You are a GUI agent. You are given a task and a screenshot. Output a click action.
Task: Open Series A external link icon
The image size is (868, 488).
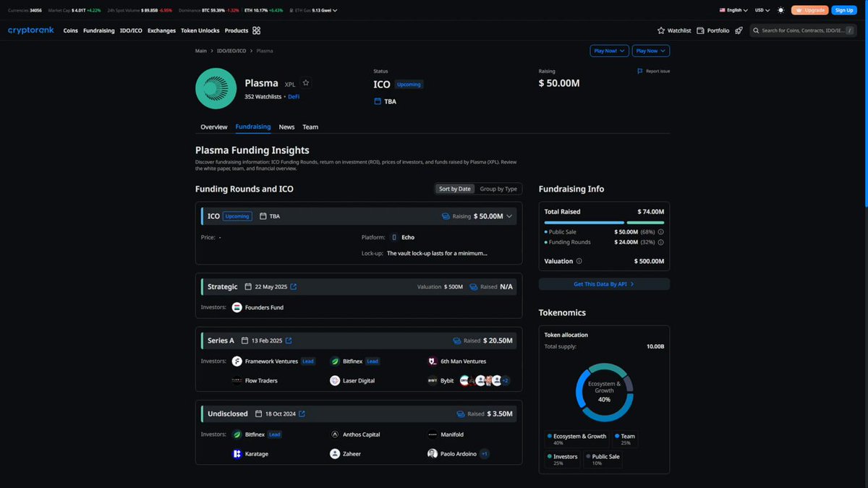(x=289, y=340)
